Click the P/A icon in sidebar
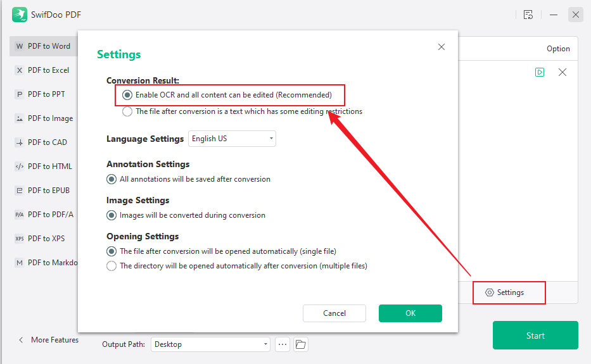 pos(19,215)
